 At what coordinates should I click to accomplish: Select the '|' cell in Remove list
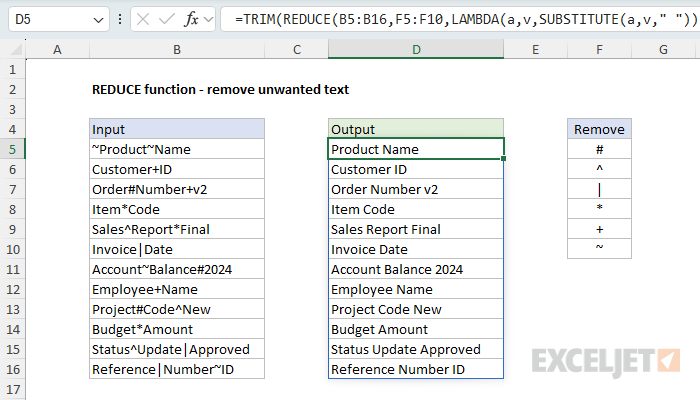coord(599,189)
